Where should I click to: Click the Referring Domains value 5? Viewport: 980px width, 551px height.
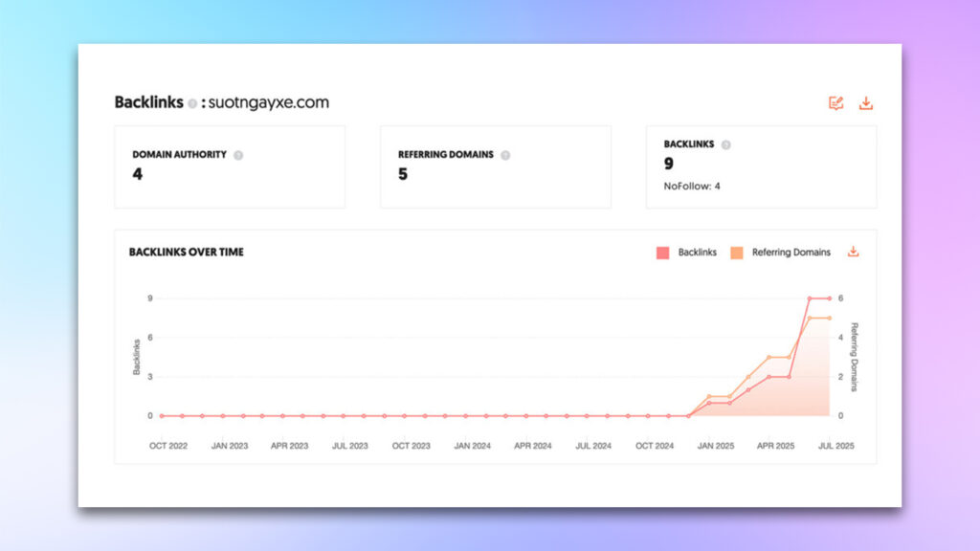pyautogui.click(x=403, y=174)
